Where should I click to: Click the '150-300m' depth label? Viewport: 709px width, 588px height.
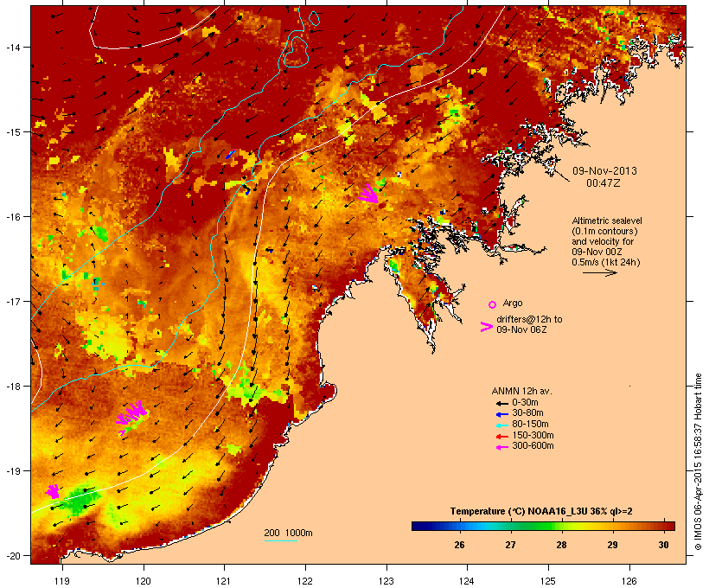pyautogui.click(x=533, y=435)
